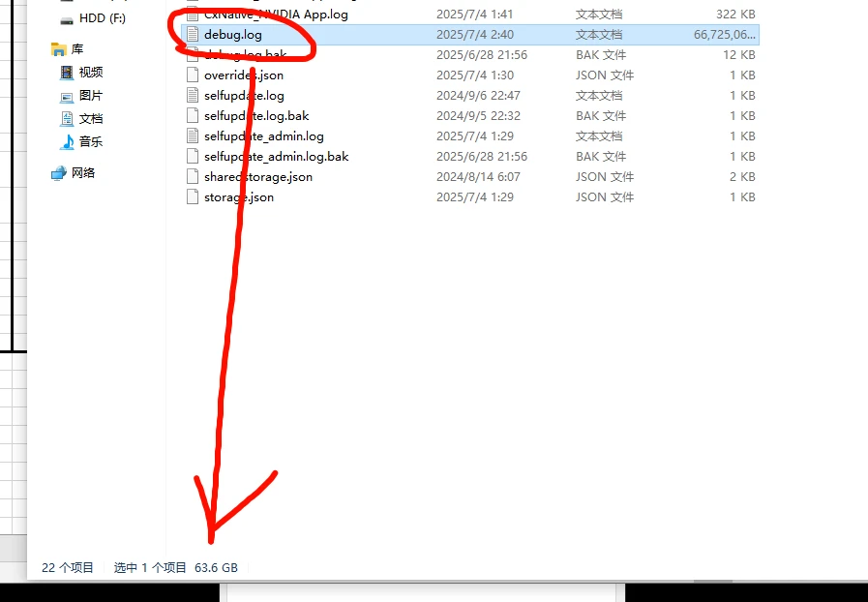
Task: Click the selfupdate_admin.log.bak file entry
Action: [x=276, y=157]
